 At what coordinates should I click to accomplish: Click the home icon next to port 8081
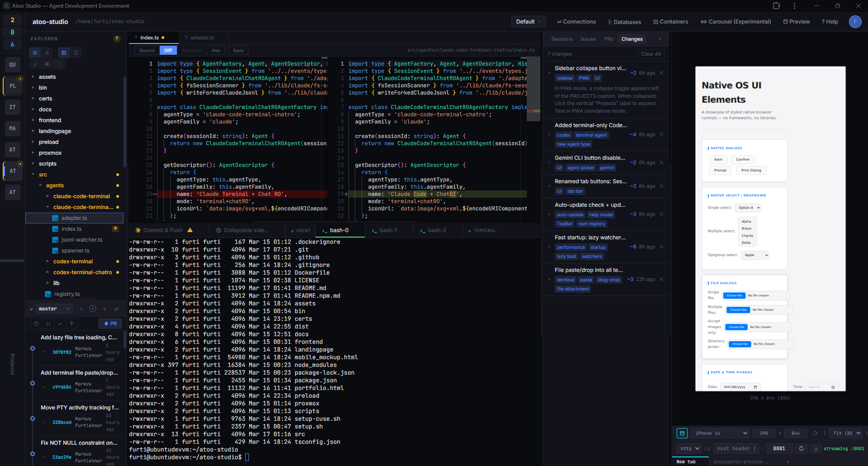(x=816, y=448)
